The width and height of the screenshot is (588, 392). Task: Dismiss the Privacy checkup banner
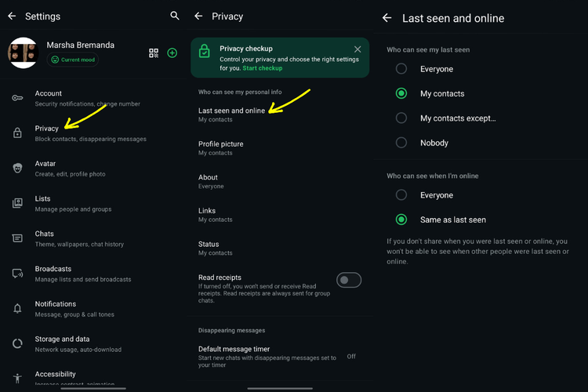click(x=358, y=49)
